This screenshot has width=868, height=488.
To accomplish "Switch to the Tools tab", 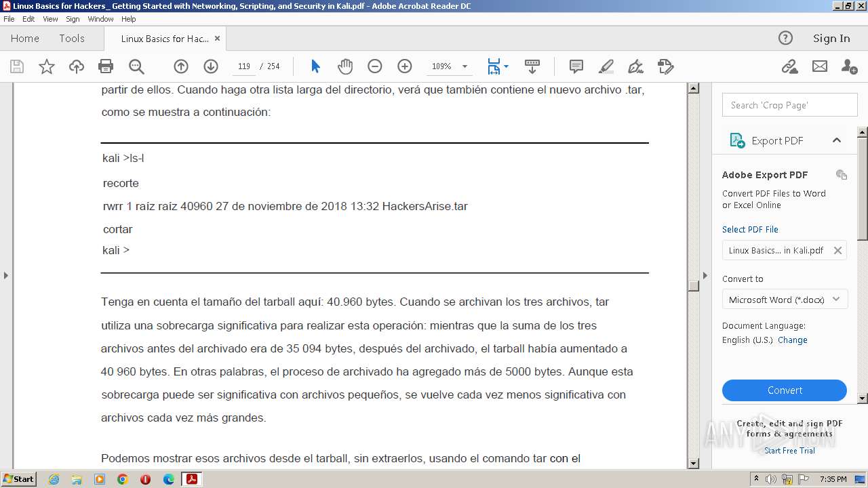I will 72,39.
